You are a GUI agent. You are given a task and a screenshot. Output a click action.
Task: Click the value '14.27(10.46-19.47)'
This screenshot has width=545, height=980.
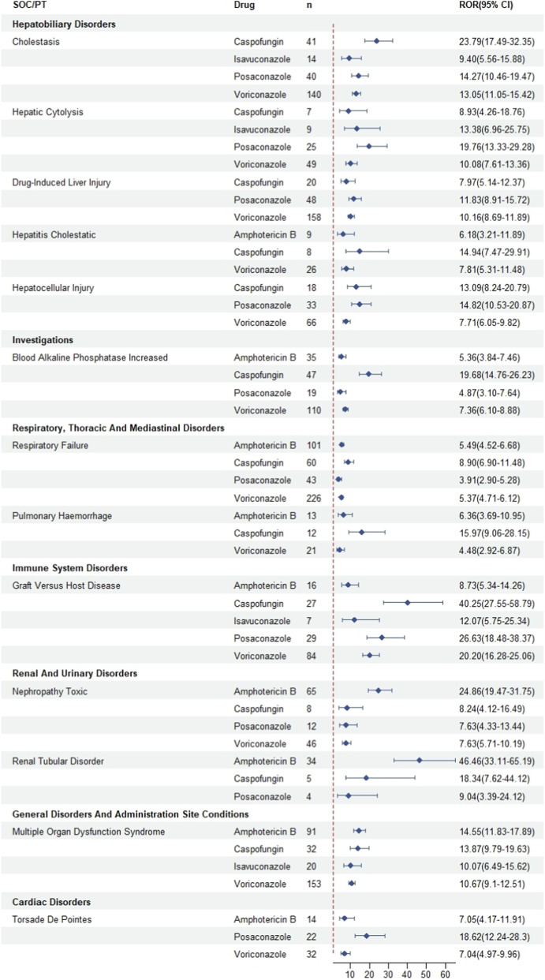(x=486, y=77)
